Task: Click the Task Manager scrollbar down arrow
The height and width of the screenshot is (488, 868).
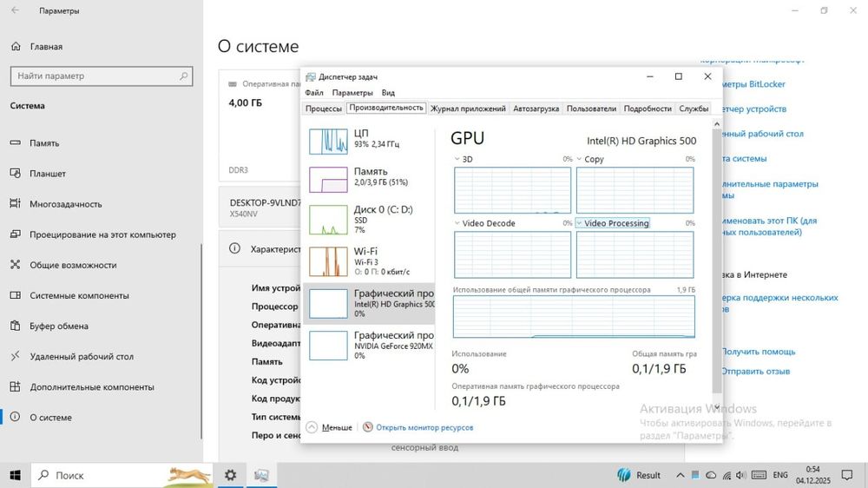Action: tap(717, 407)
